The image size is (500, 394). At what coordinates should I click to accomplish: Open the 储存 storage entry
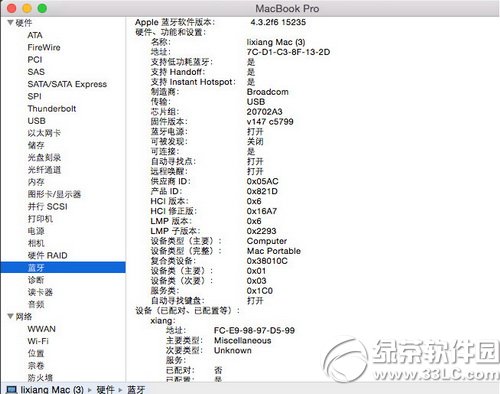coord(36,145)
